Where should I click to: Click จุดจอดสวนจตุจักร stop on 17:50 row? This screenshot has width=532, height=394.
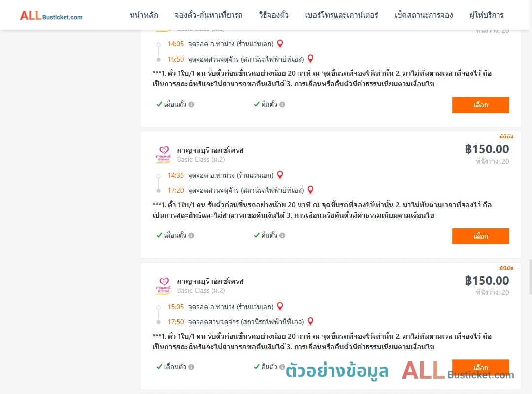246,322
